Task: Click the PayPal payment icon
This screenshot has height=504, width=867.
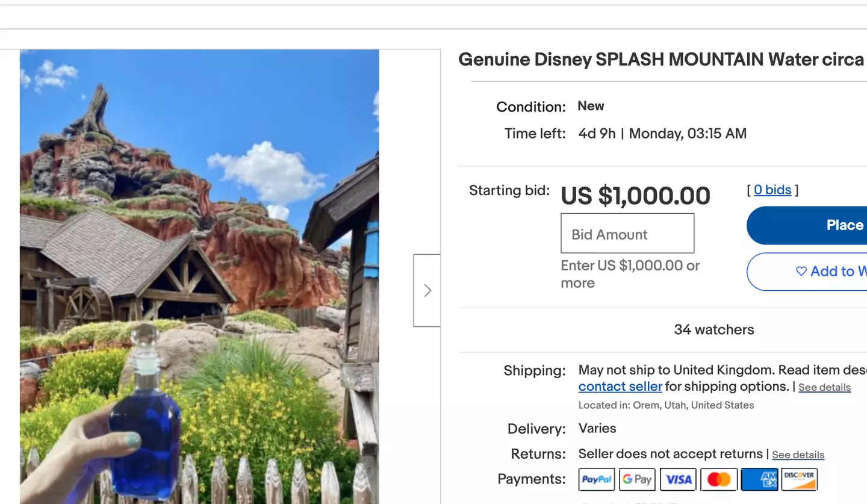Action: click(x=596, y=479)
